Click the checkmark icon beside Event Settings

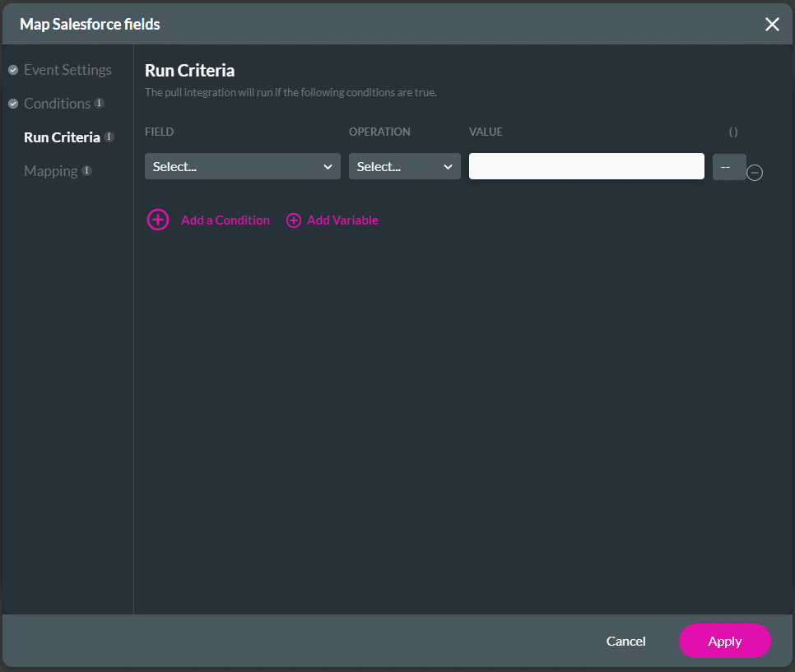pyautogui.click(x=13, y=70)
